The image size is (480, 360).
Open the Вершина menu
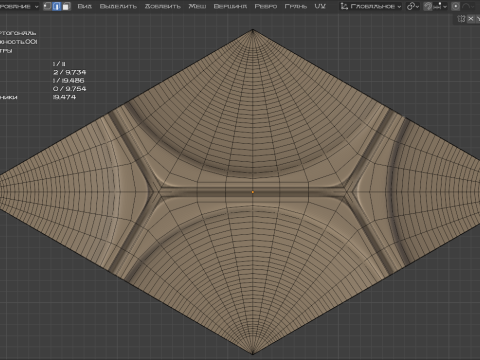coord(230,6)
